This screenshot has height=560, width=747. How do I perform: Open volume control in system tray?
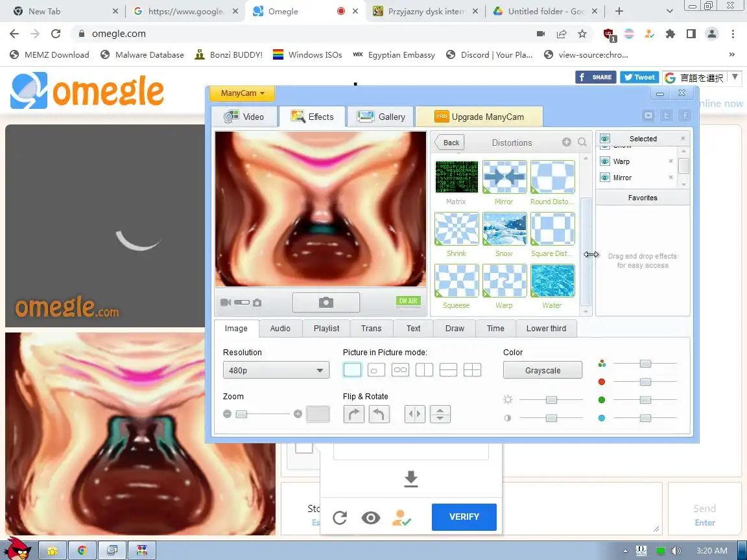[x=676, y=551]
